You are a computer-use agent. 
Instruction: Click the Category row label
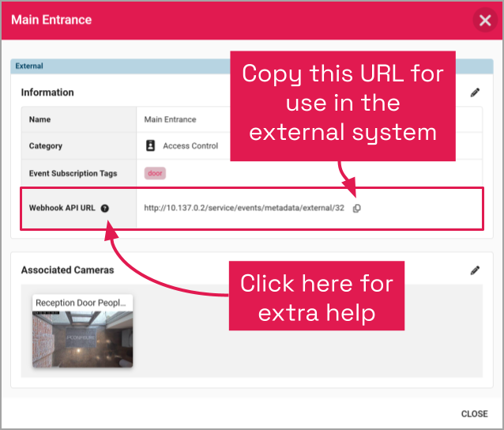tap(46, 146)
